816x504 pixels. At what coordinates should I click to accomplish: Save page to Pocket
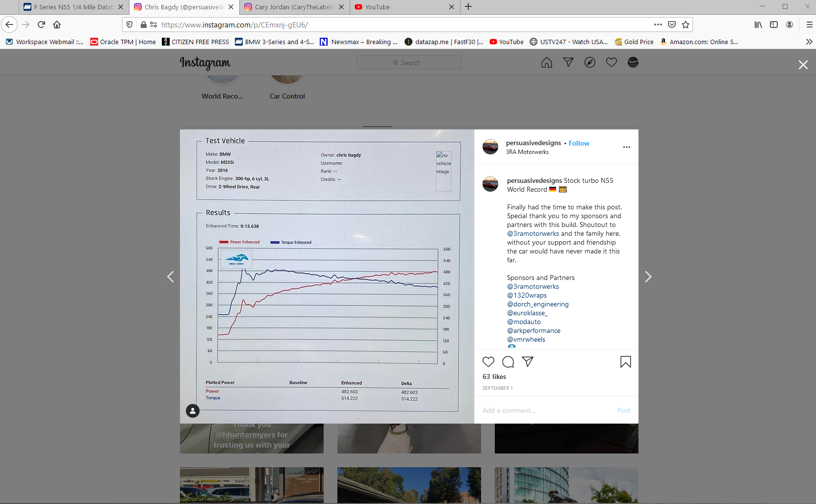pos(672,25)
